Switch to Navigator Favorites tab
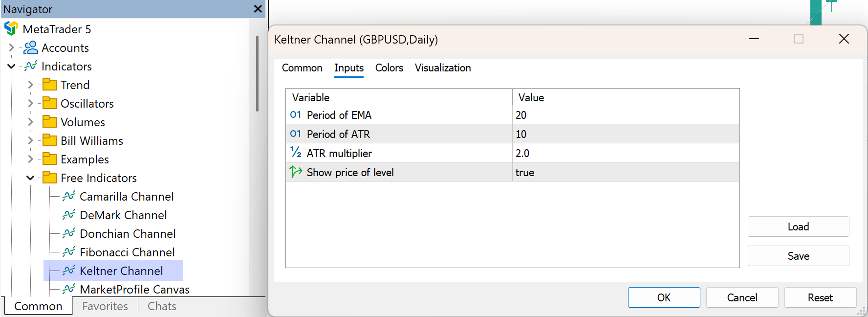The height and width of the screenshot is (317, 868). [x=105, y=306]
